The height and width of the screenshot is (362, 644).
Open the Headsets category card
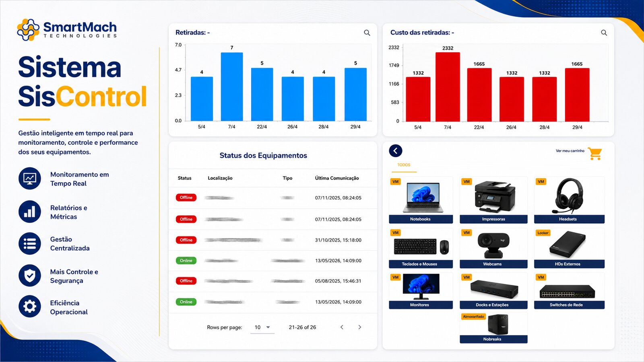(x=569, y=200)
